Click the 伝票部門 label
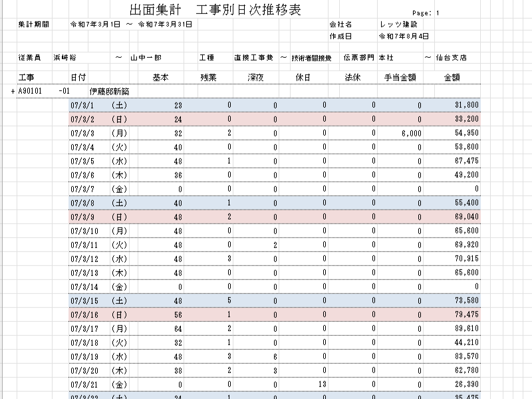Screen dimensions: 532x399 click(359, 58)
